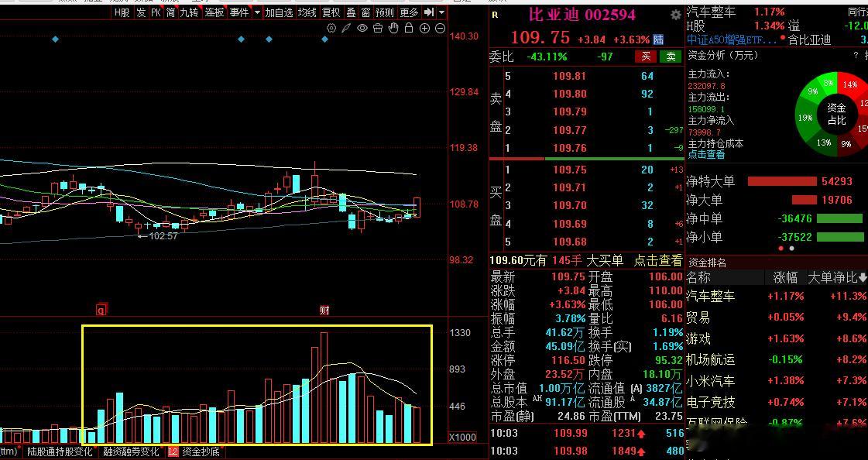Expand the 更多 more menu

pyautogui.click(x=409, y=12)
